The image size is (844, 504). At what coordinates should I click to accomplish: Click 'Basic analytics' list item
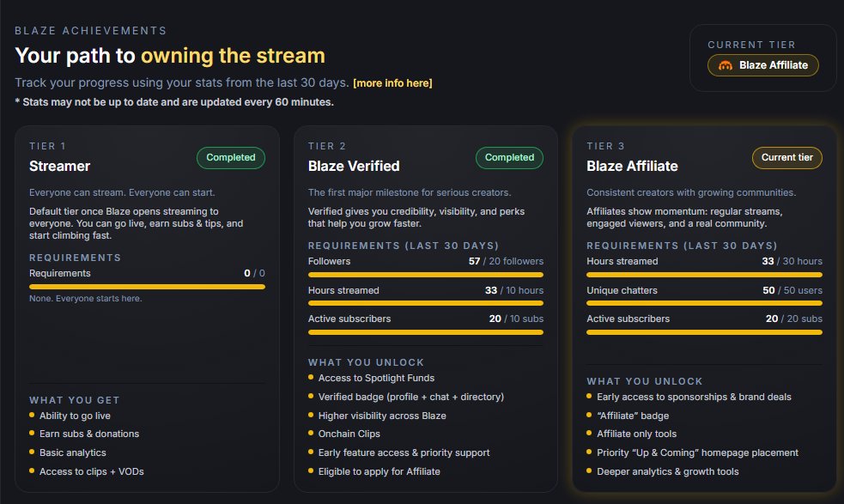[73, 452]
